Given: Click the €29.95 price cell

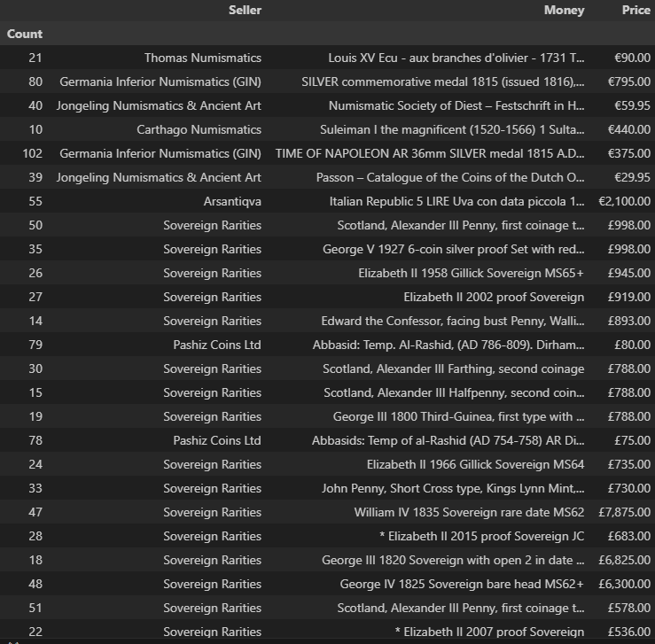Looking at the screenshot, I should coord(632,177).
